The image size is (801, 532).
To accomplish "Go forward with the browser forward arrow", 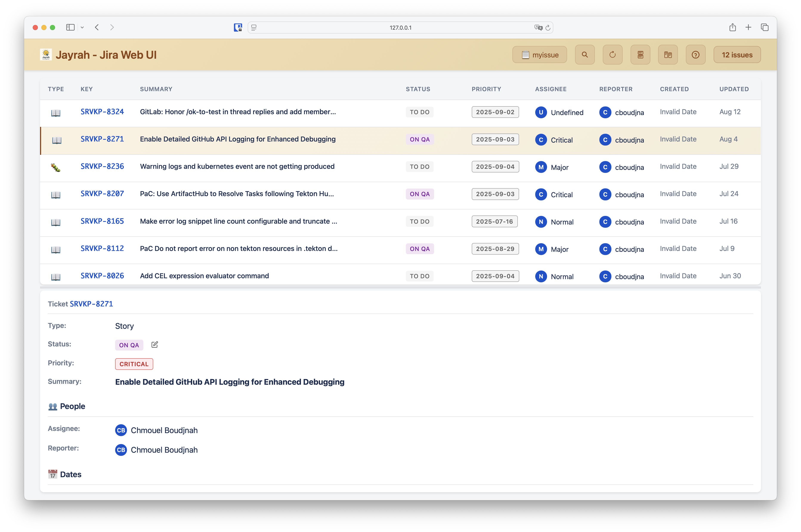I will tap(112, 27).
